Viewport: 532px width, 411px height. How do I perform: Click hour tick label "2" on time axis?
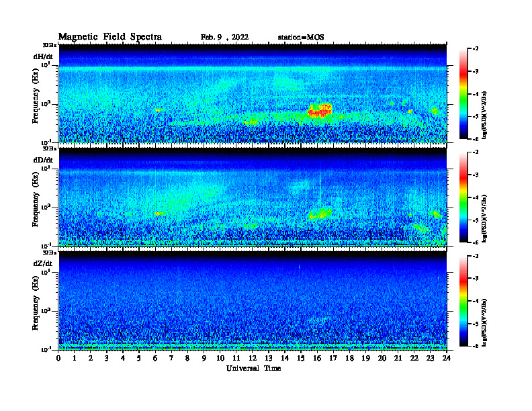click(x=91, y=359)
